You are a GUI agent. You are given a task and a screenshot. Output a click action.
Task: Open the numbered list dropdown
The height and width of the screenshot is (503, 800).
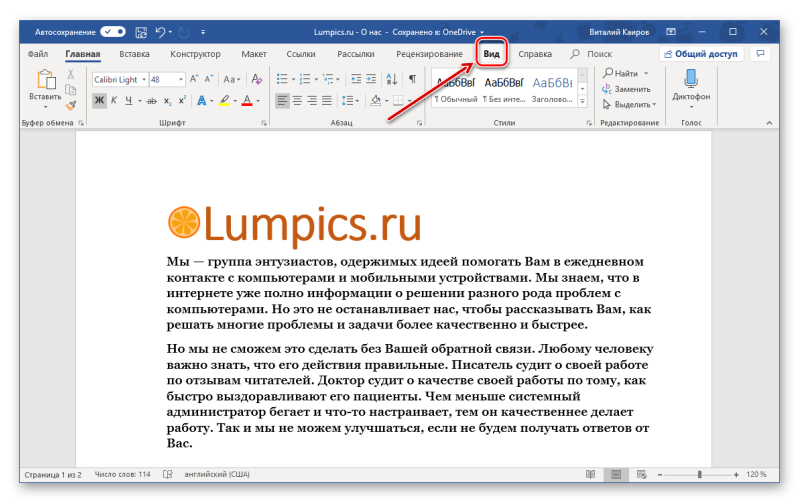point(316,79)
